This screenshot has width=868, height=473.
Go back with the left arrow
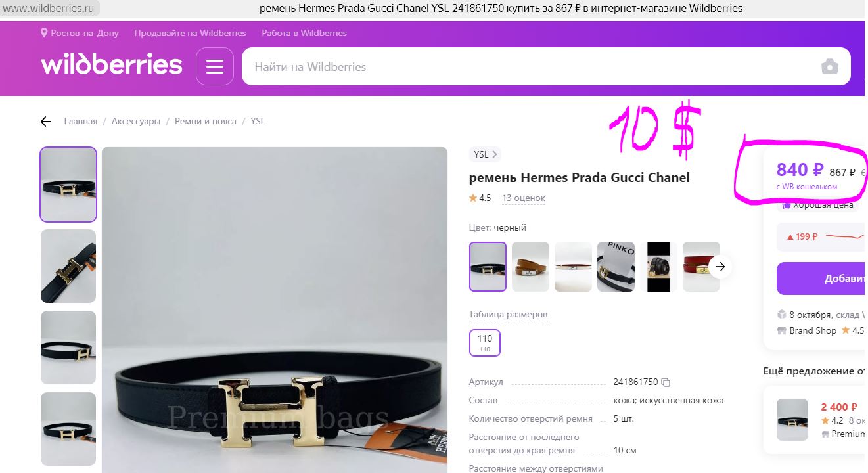45,122
